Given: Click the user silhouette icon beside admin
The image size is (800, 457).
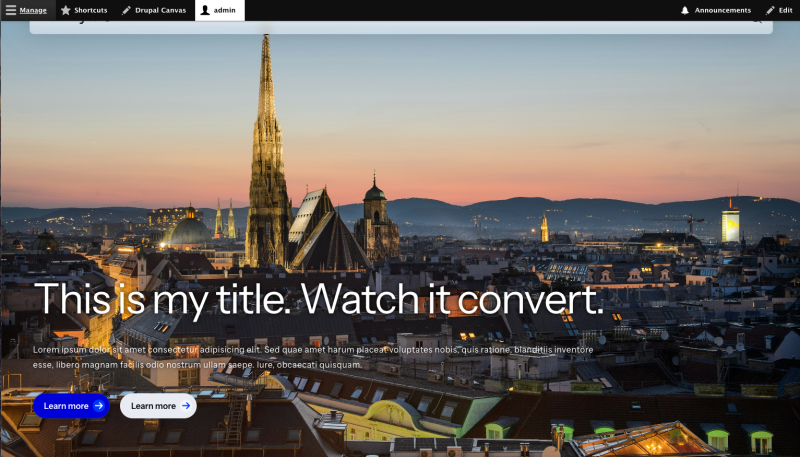Looking at the screenshot, I should (x=205, y=10).
